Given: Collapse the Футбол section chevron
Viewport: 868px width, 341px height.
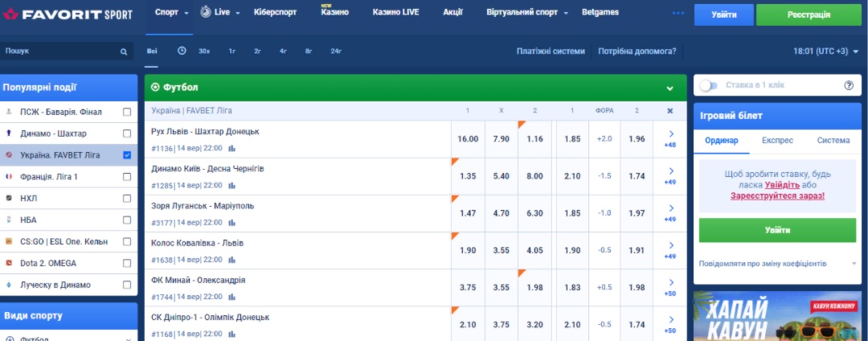Looking at the screenshot, I should click(x=669, y=88).
